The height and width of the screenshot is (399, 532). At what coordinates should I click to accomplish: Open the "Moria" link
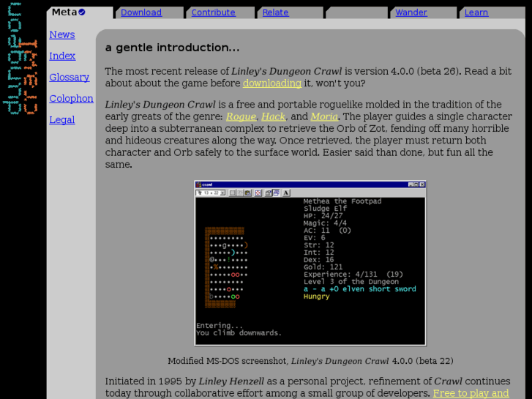click(x=324, y=116)
